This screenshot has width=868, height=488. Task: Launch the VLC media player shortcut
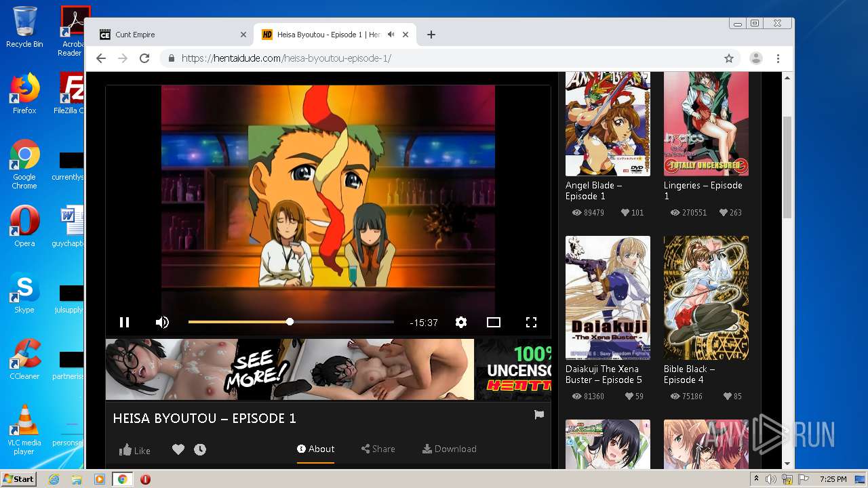pyautogui.click(x=24, y=430)
